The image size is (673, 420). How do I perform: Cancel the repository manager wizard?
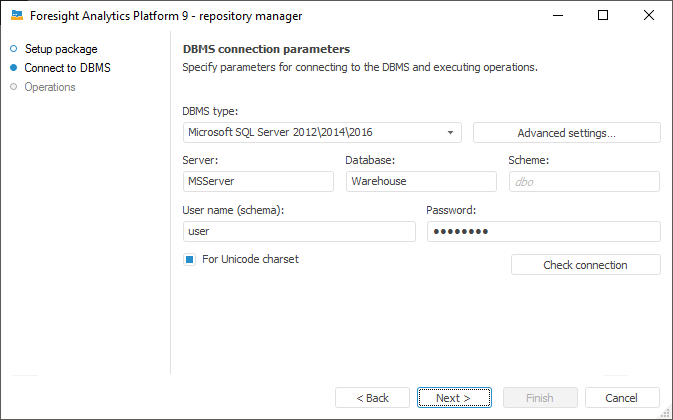(x=623, y=398)
